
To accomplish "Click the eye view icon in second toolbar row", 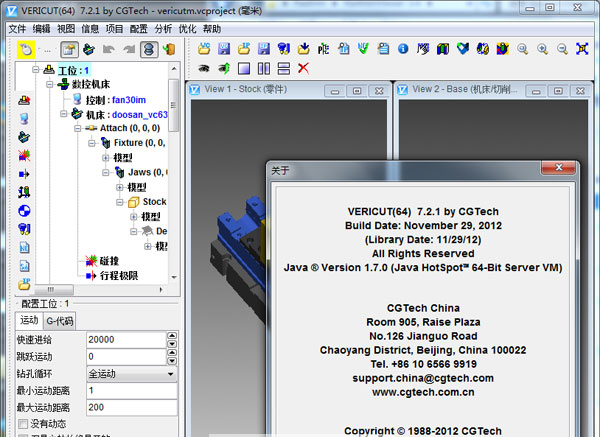I will 204,67.
